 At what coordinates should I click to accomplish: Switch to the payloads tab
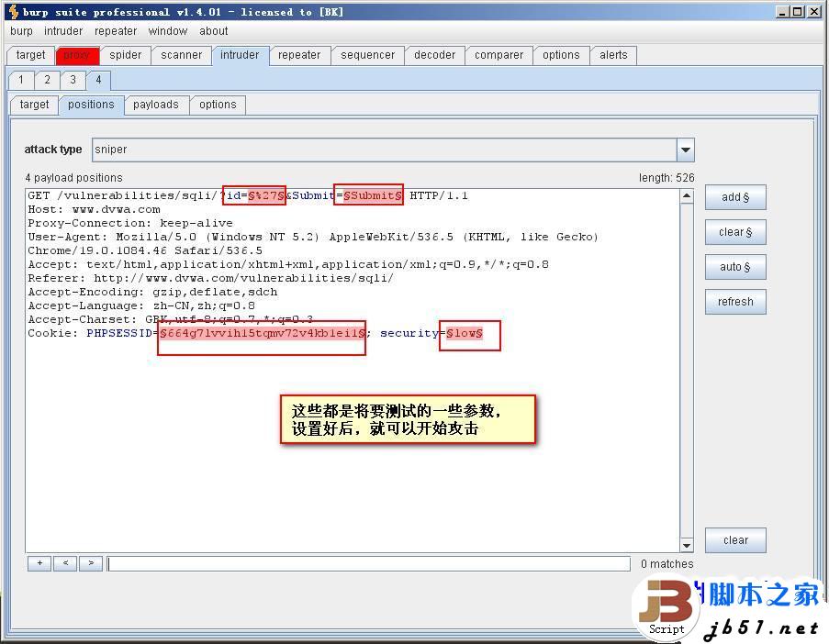click(156, 105)
